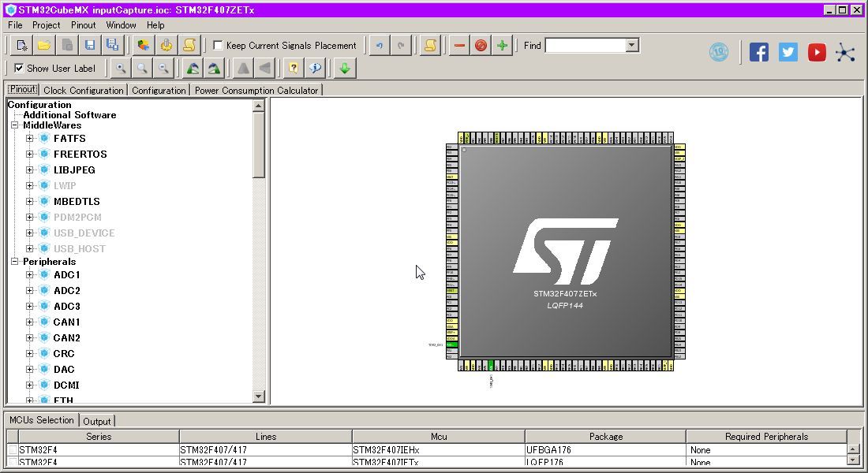Click inside the Find input field
The width and height of the screenshot is (868, 473).
pos(586,46)
